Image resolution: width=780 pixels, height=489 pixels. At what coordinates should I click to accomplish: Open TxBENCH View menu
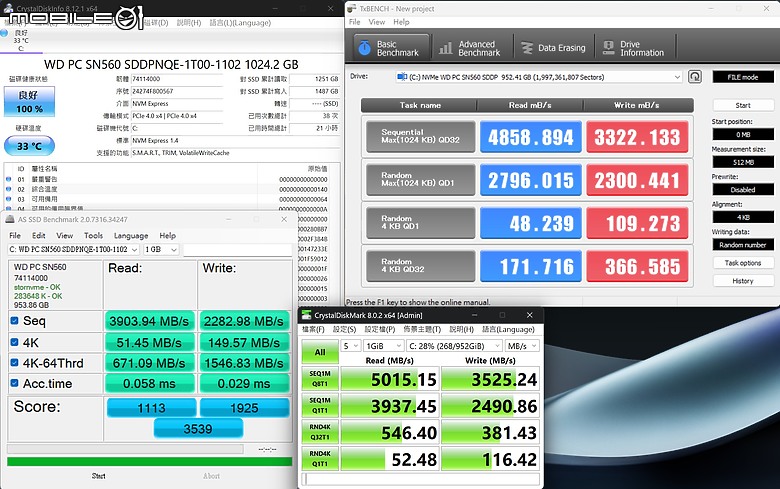pos(377,22)
